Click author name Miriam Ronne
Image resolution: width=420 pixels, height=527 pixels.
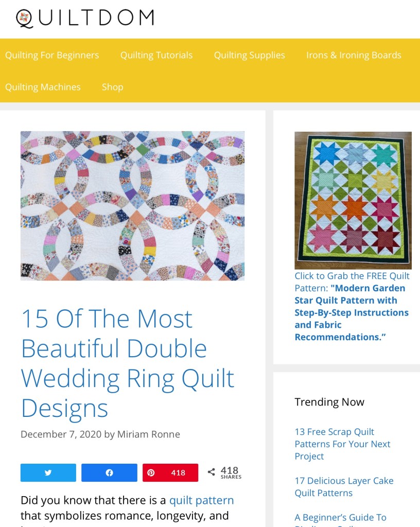(x=148, y=434)
